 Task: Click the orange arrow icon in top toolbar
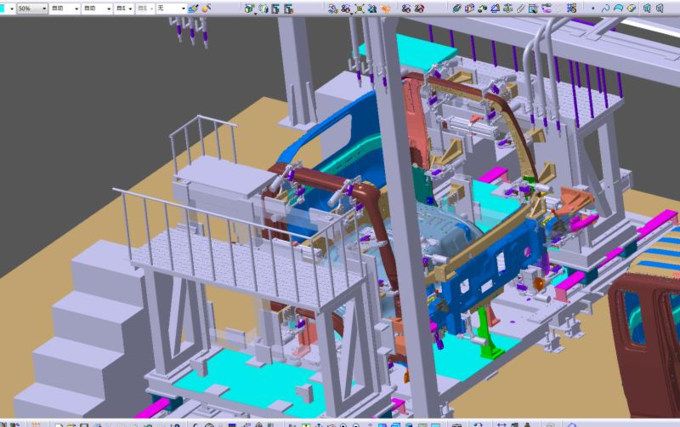(386, 8)
